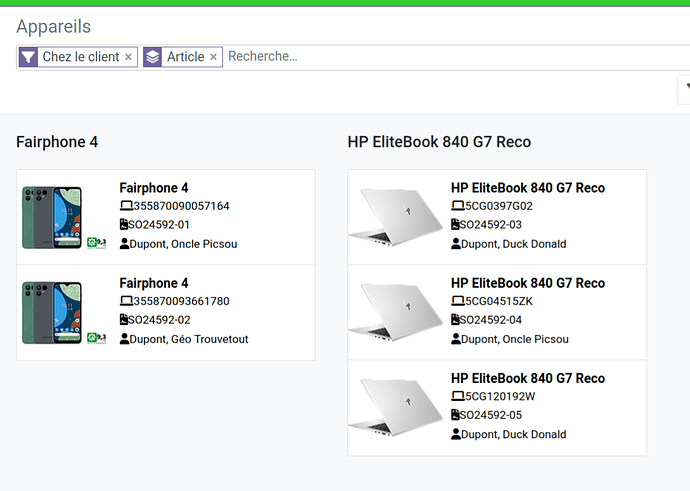Click order reference SO24592-03

pos(491,225)
